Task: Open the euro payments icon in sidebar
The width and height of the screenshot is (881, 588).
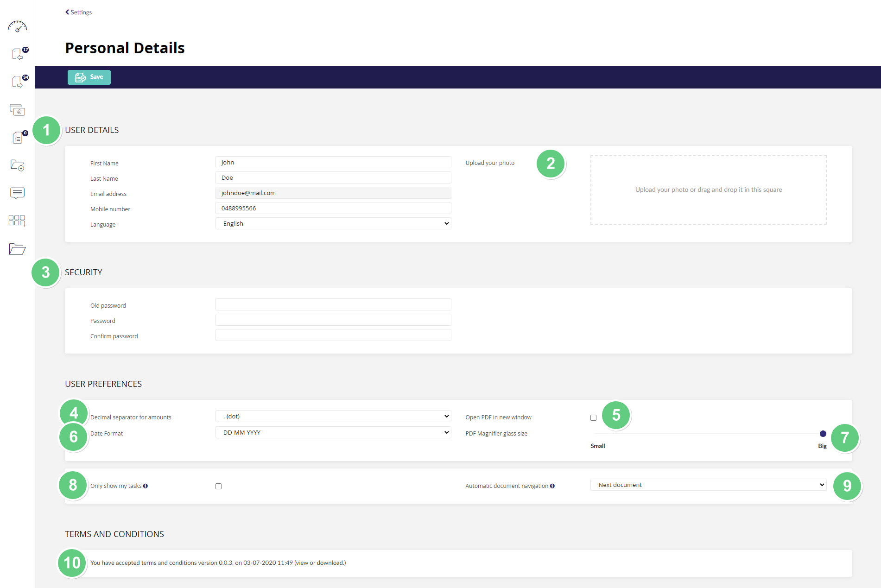Action: pos(17,110)
